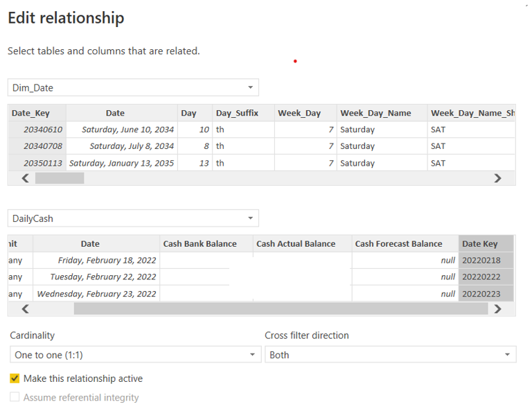Select the Cash Actual Balance column header
Screen dimensions: 532x411
[x=302, y=244]
